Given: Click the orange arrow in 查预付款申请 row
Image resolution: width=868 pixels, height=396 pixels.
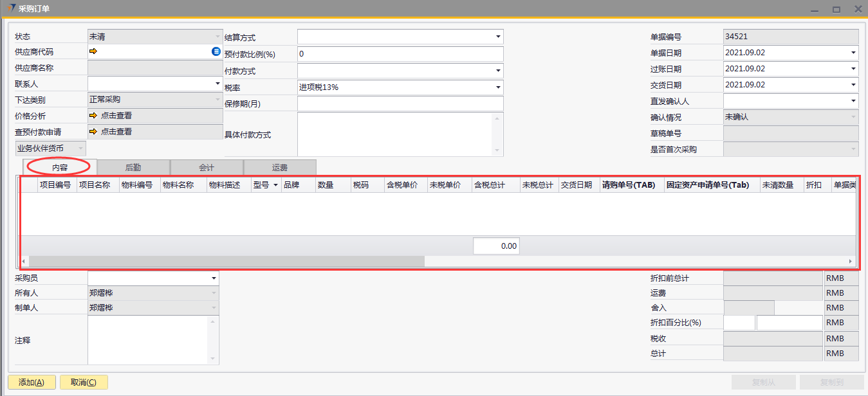Looking at the screenshot, I should [x=93, y=132].
